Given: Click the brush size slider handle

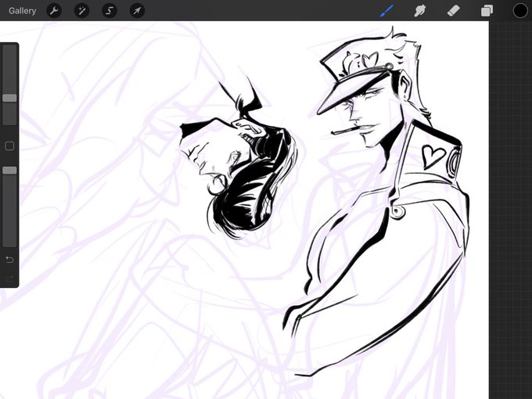Looking at the screenshot, I should point(9,98).
